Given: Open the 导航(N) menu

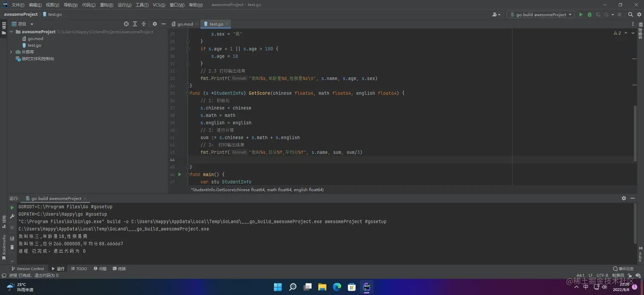Looking at the screenshot, I should [71, 5].
